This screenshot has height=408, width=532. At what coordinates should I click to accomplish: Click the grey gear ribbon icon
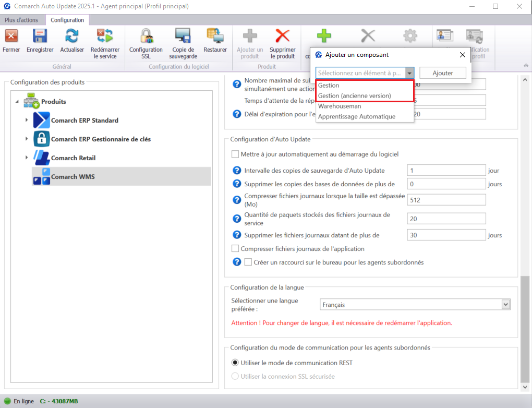point(410,36)
